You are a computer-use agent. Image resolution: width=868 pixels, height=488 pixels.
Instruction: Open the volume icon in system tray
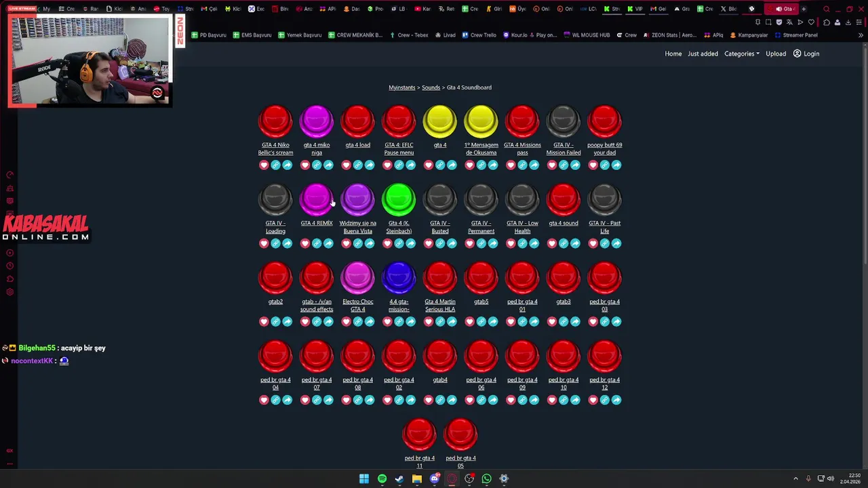click(x=831, y=479)
